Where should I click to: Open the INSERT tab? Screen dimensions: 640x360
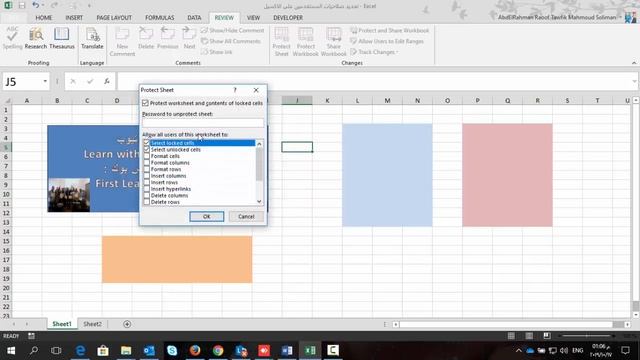[74, 18]
